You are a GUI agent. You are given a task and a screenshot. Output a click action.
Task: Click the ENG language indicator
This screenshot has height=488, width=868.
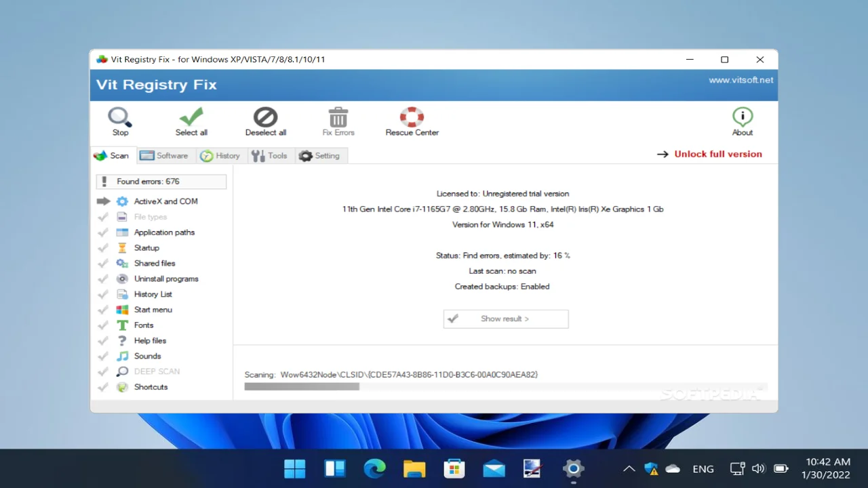tap(703, 468)
